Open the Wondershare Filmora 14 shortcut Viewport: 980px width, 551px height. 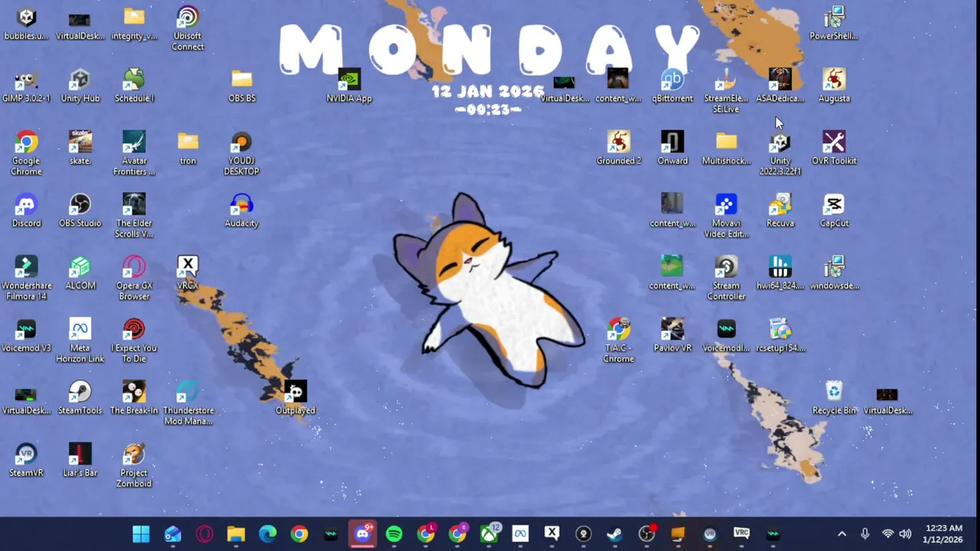[26, 278]
